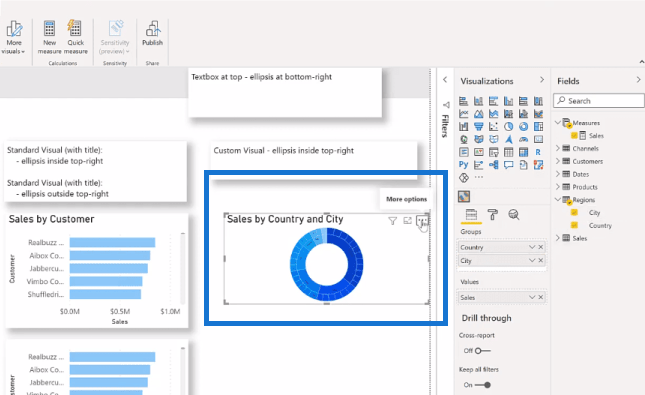This screenshot has height=395, width=645.
Task: Select the Filled map visual
Action: [x=478, y=139]
